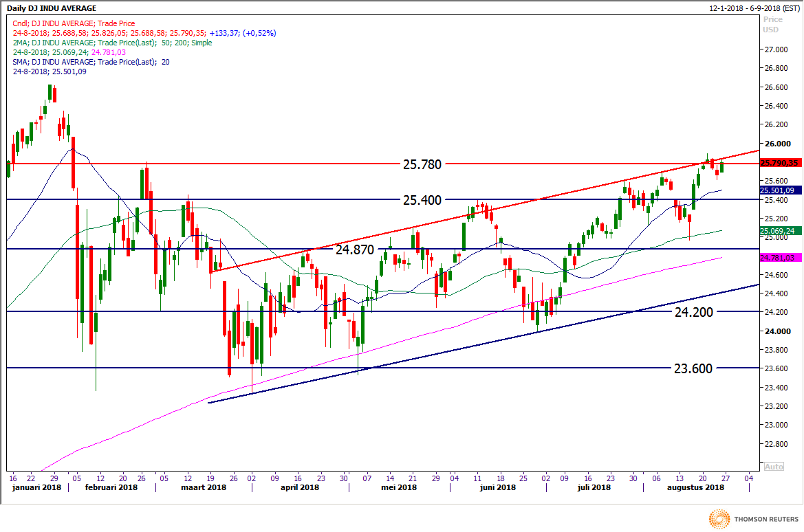This screenshot has height=532, width=804.
Task: Click the blue SMA price tag 25.501,09
Action: 780,190
